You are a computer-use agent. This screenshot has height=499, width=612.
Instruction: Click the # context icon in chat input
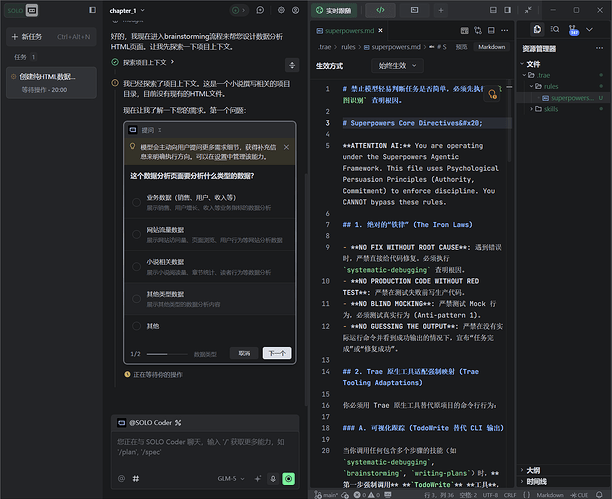pos(135,479)
